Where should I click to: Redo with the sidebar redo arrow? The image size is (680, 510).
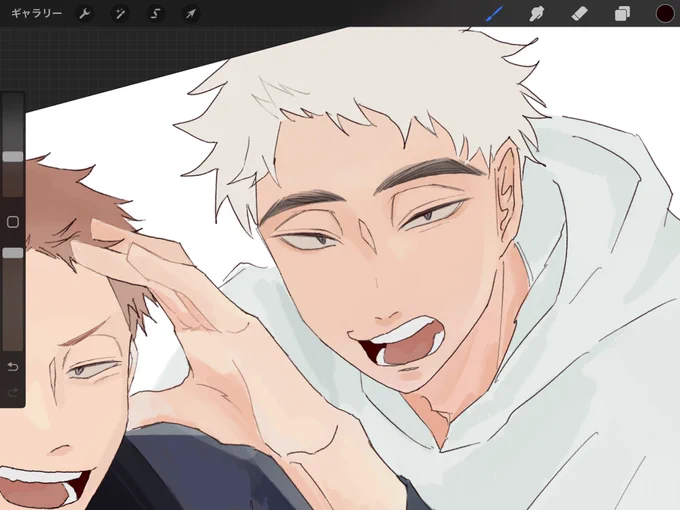[13, 392]
